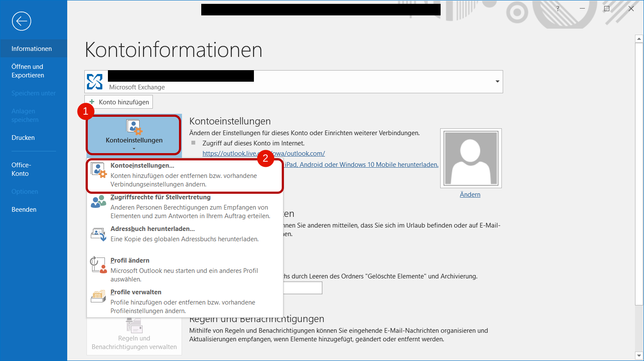Screen dimensions: 644x361
Task: Click the Kontoeinstellungen menu entry gear icon
Action: pos(99,170)
